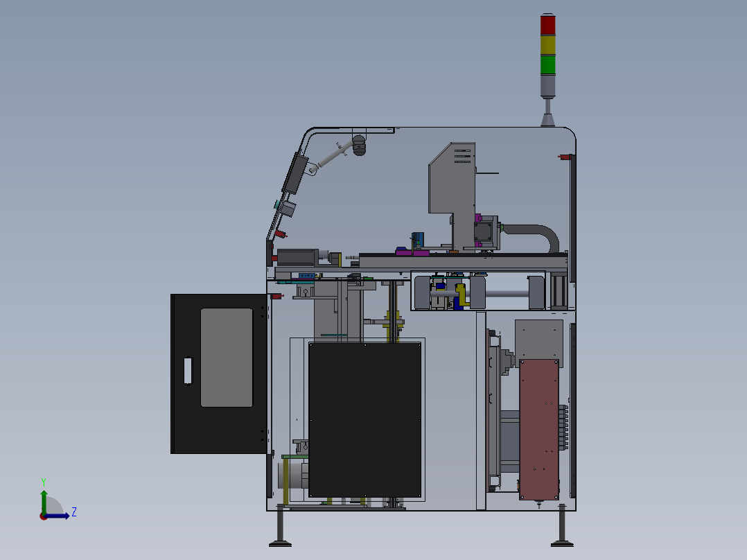Select the reddish-brown panel at lower right

pyautogui.click(x=539, y=430)
